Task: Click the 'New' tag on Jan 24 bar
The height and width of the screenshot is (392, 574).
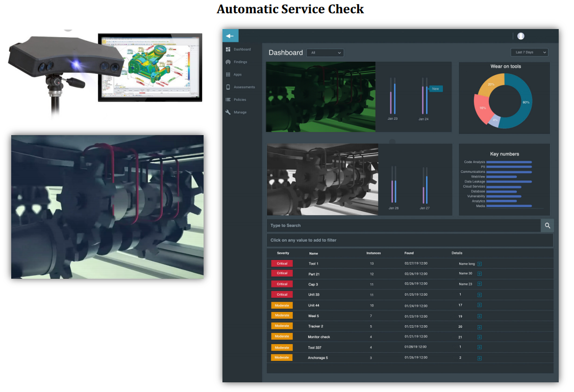Action: click(435, 89)
